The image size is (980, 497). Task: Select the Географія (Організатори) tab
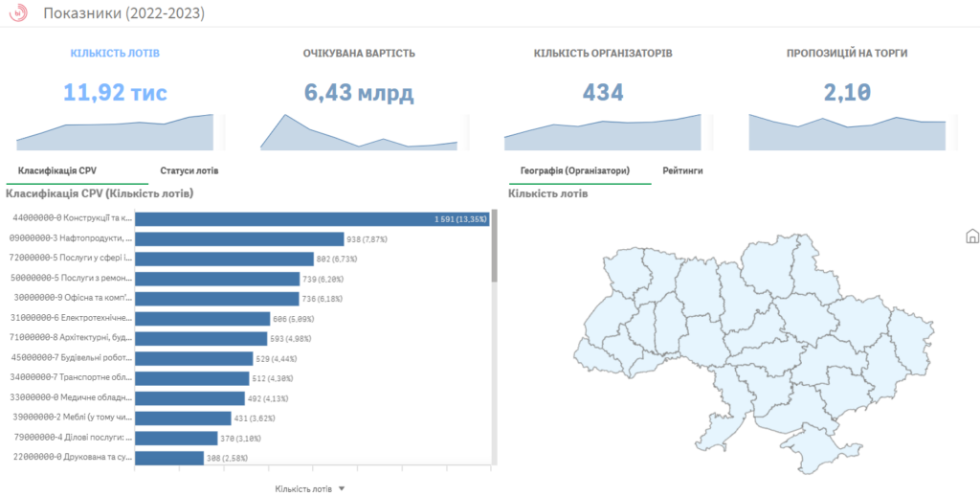(x=574, y=170)
